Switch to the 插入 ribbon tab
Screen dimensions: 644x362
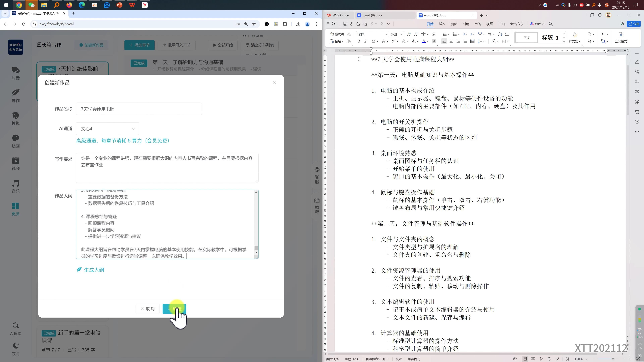pos(442,24)
